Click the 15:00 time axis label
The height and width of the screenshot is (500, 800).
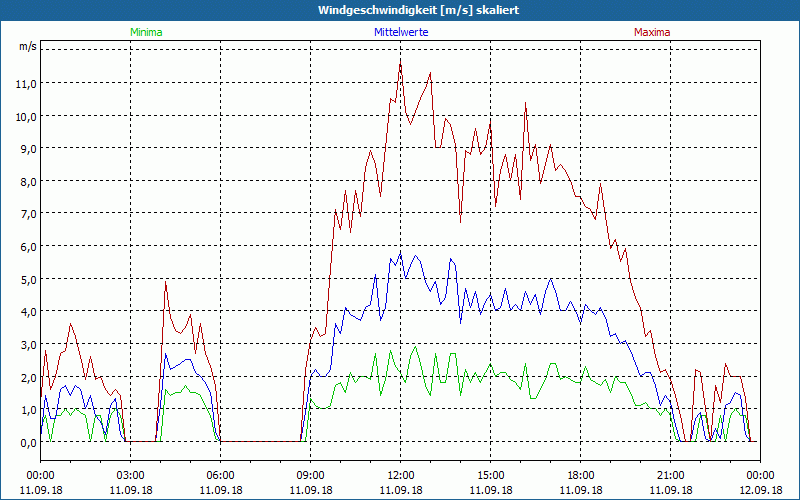coord(490,476)
